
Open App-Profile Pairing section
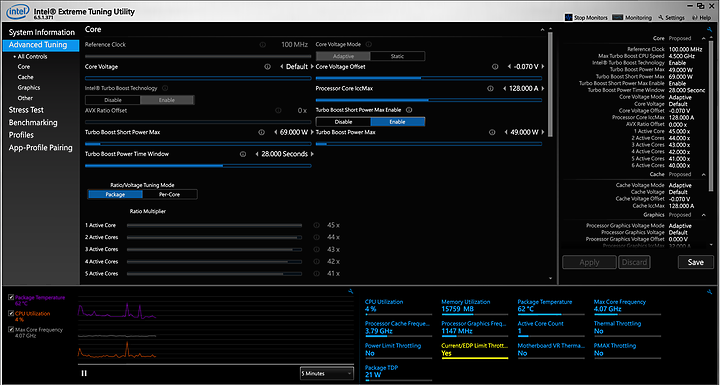click(x=40, y=147)
